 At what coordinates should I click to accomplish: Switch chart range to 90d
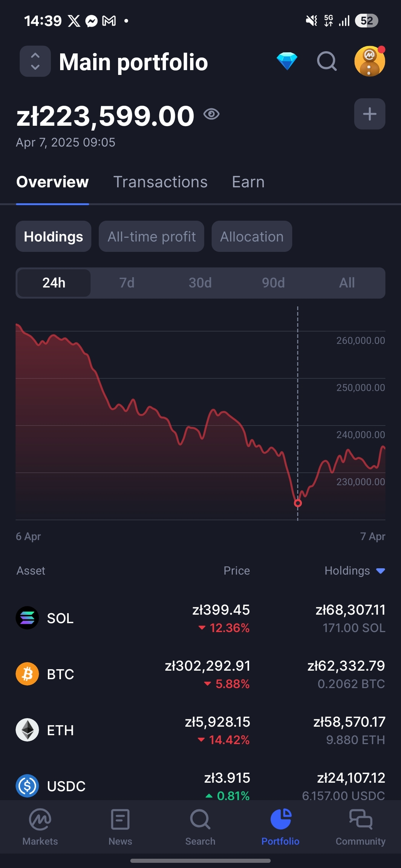[273, 283]
